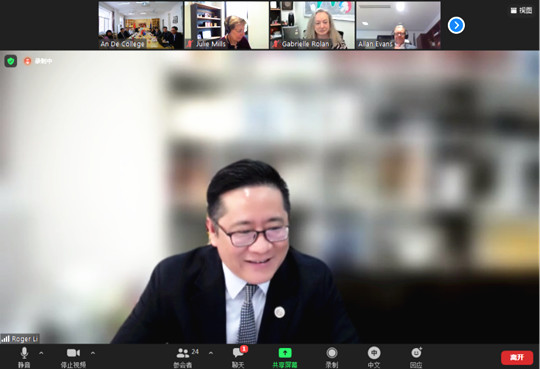540x369 pixels.
Task: Select Gabrielle Rolan video thumbnail
Action: (312, 25)
